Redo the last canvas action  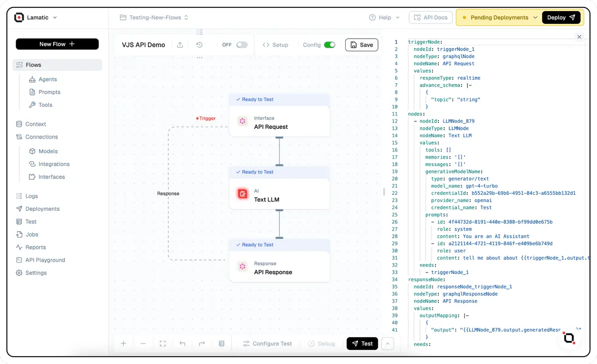(201, 344)
